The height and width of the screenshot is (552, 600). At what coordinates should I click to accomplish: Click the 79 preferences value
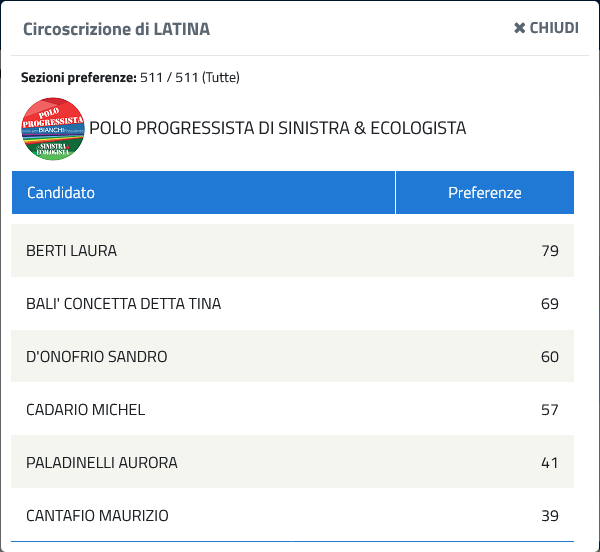point(550,251)
